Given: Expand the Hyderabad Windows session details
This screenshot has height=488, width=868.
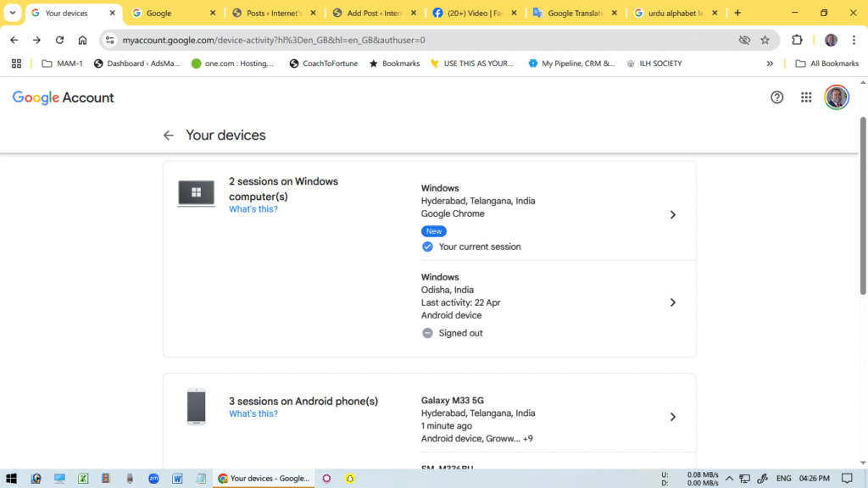Looking at the screenshot, I should [x=672, y=214].
